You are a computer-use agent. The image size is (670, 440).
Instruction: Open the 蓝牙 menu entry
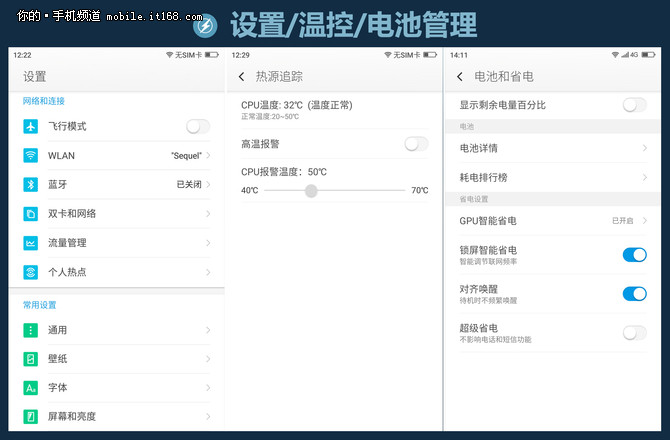click(x=116, y=185)
